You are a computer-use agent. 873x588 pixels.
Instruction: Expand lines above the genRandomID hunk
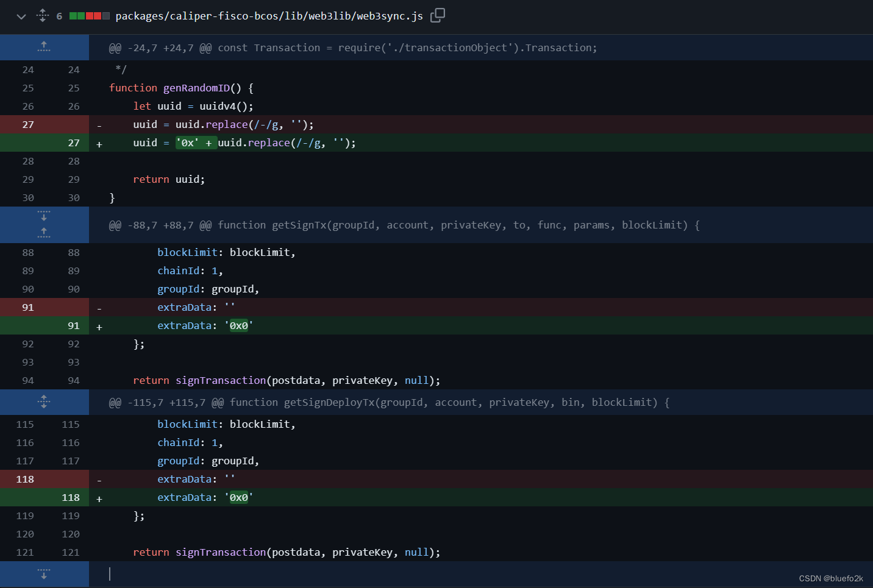[44, 47]
